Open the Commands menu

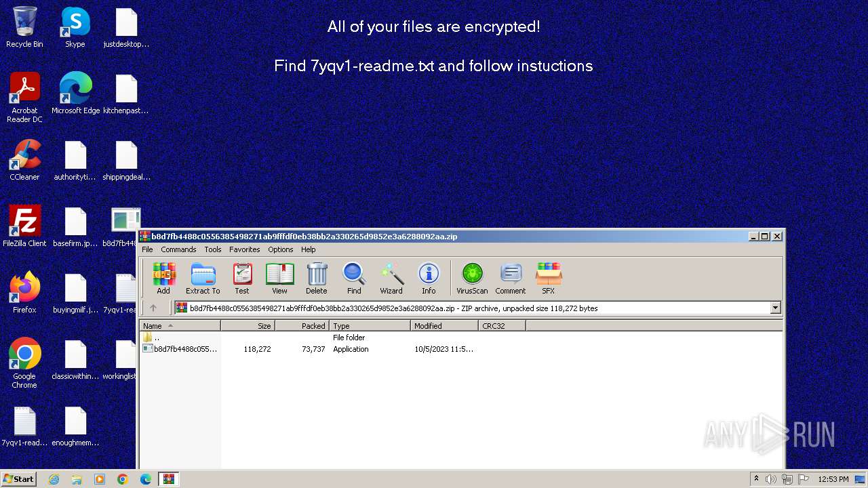[x=178, y=249]
